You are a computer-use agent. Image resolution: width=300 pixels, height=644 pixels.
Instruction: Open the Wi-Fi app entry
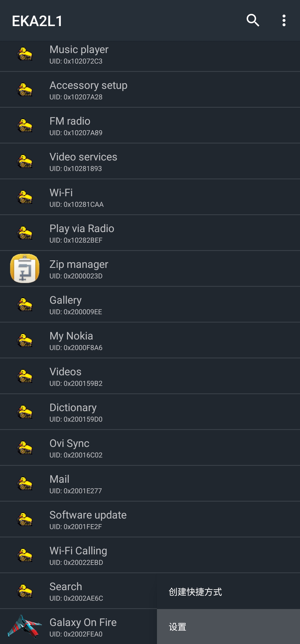pos(150,197)
